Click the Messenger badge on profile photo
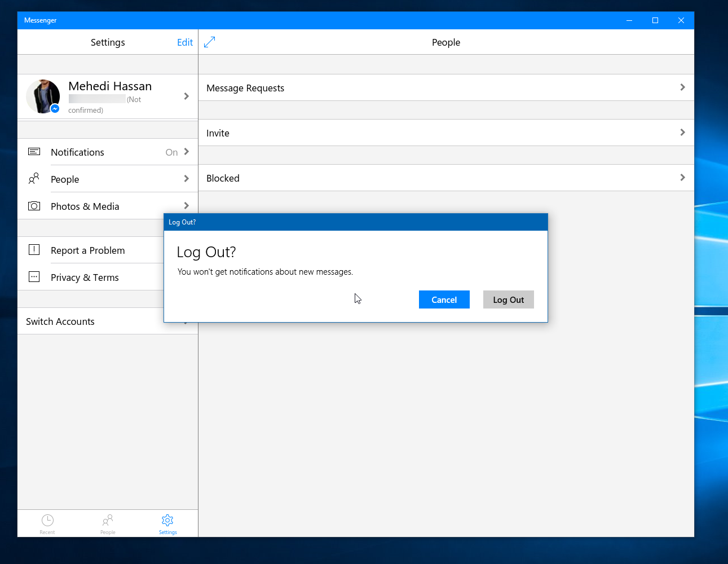 click(x=55, y=108)
